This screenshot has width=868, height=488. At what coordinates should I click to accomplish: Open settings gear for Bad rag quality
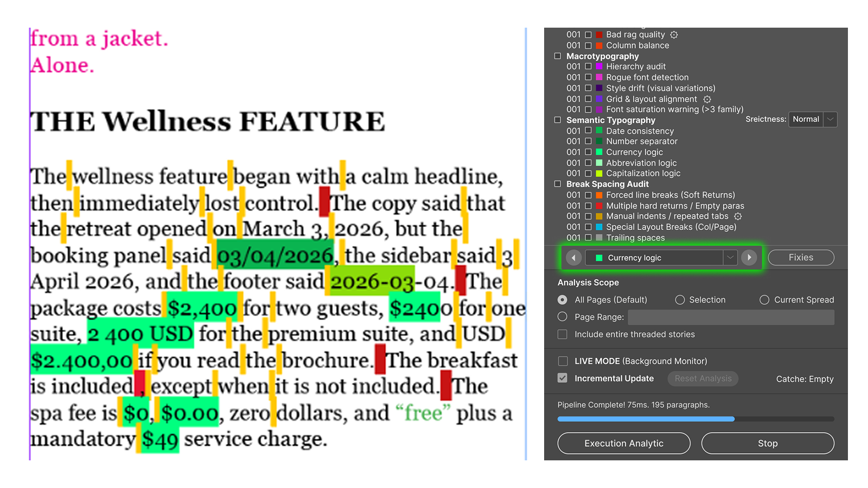point(674,35)
